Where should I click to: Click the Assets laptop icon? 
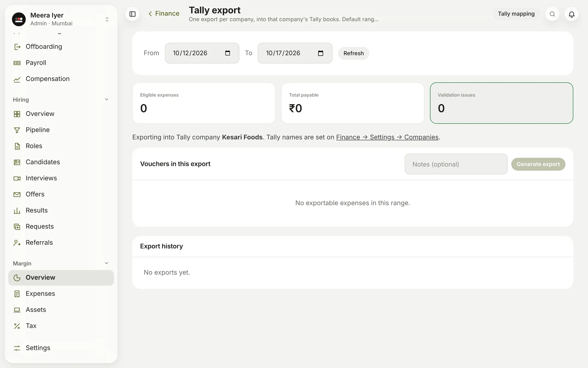coord(17,310)
